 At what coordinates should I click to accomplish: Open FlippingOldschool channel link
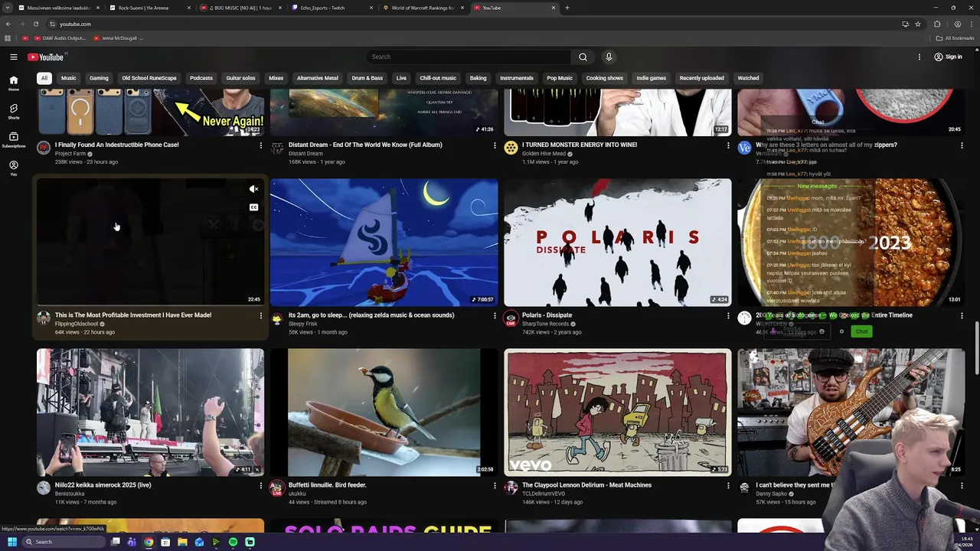[x=77, y=324]
